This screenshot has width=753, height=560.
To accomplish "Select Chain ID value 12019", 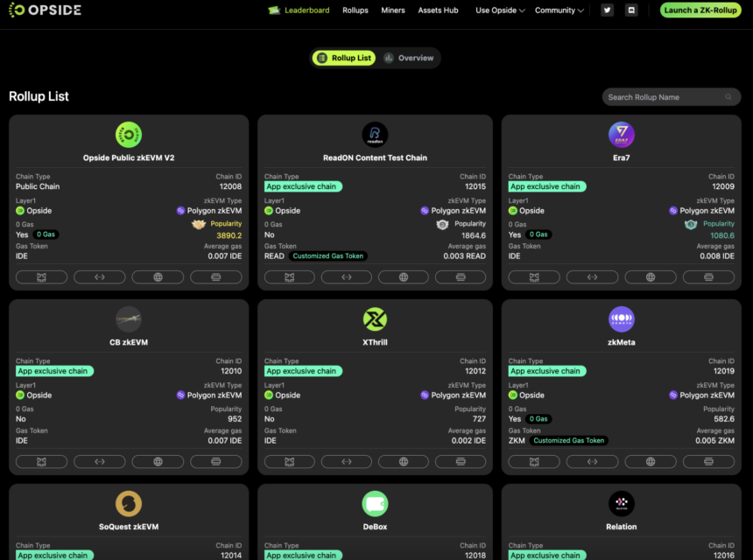I will (x=724, y=371).
